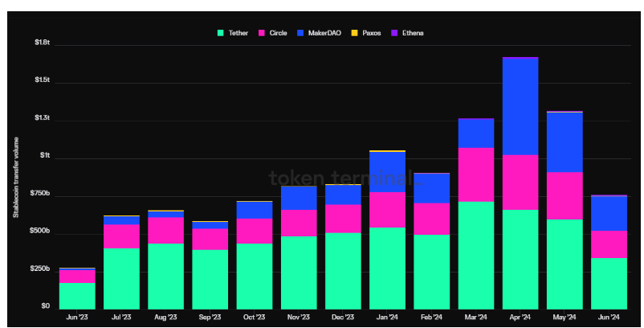The image size is (644, 328).
Task: Click the Circle segment of Mar '24 bar
Action: [476, 174]
